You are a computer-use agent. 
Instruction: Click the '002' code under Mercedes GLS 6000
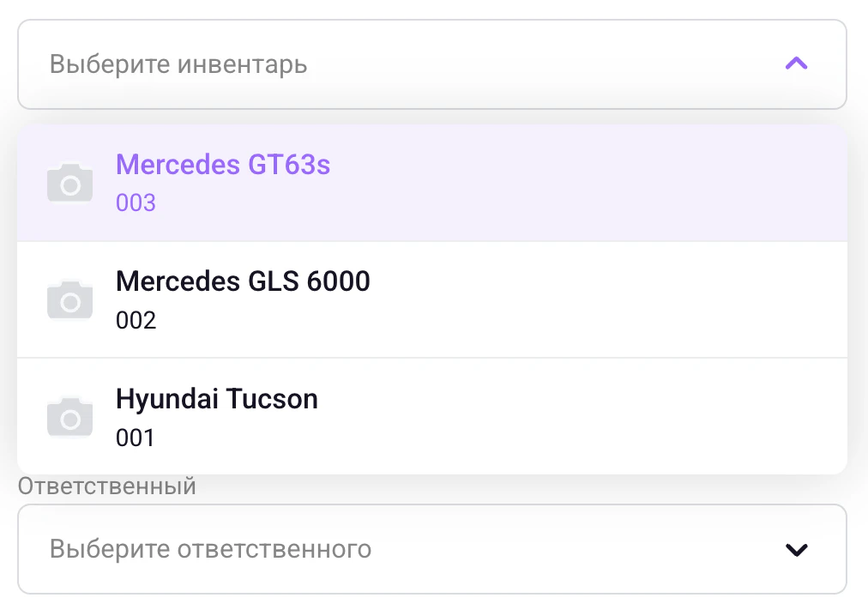tap(136, 321)
